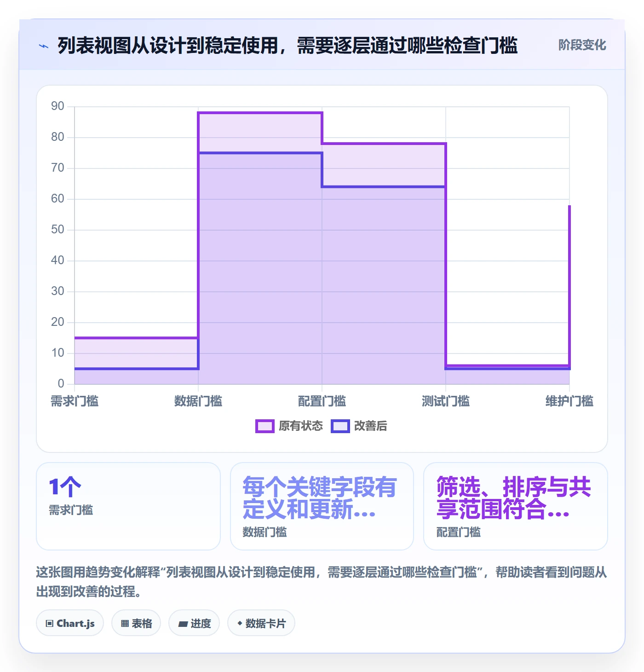Select the 数据卡片 tag chip

(261, 623)
